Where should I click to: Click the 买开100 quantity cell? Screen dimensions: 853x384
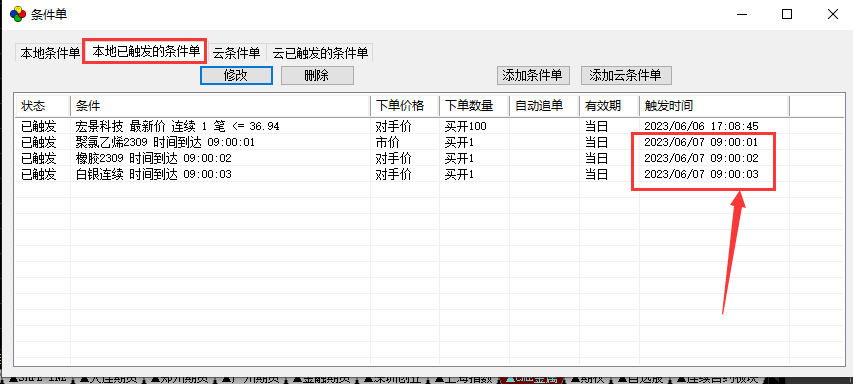[465, 127]
